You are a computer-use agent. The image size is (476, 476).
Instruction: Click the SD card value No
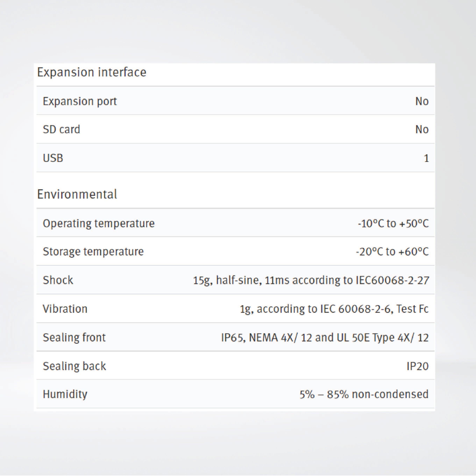pos(422,130)
